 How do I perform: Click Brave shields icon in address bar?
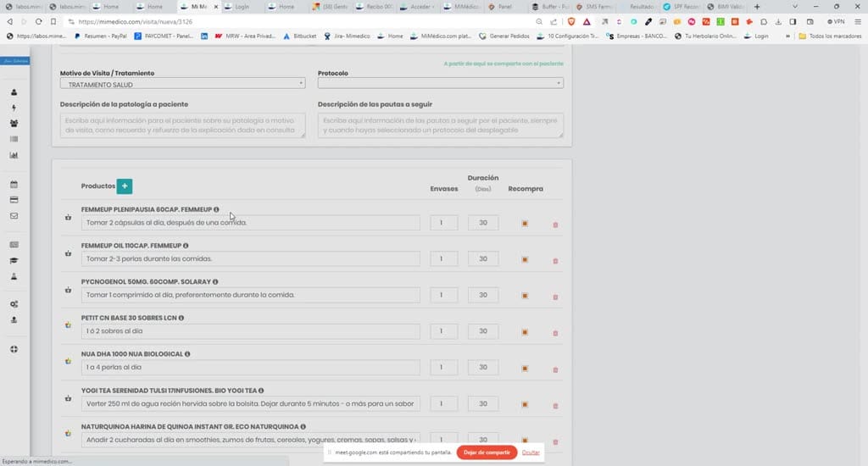(x=571, y=21)
